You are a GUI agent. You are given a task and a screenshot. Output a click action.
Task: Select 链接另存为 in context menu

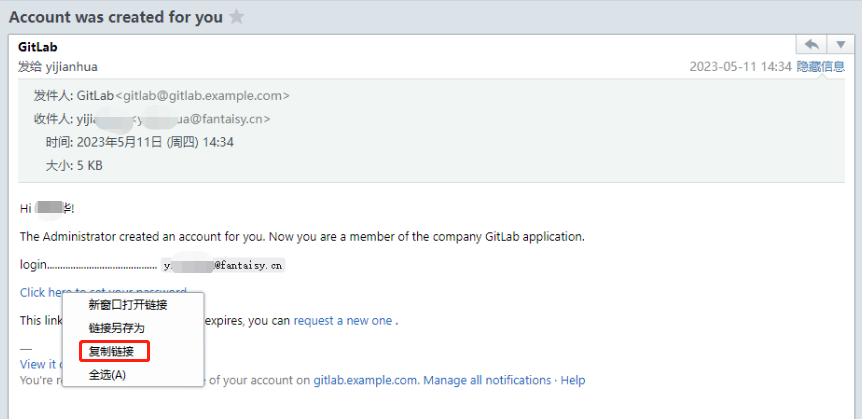point(116,328)
